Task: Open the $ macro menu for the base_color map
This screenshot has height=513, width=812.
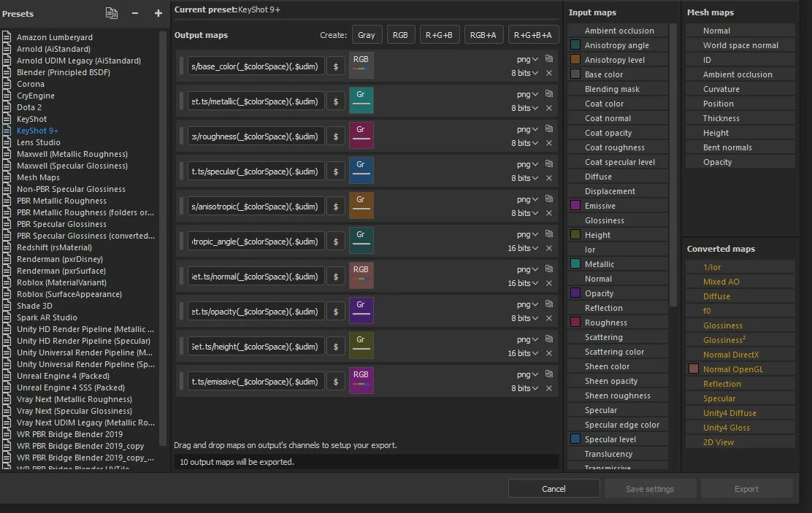Action: tap(336, 66)
